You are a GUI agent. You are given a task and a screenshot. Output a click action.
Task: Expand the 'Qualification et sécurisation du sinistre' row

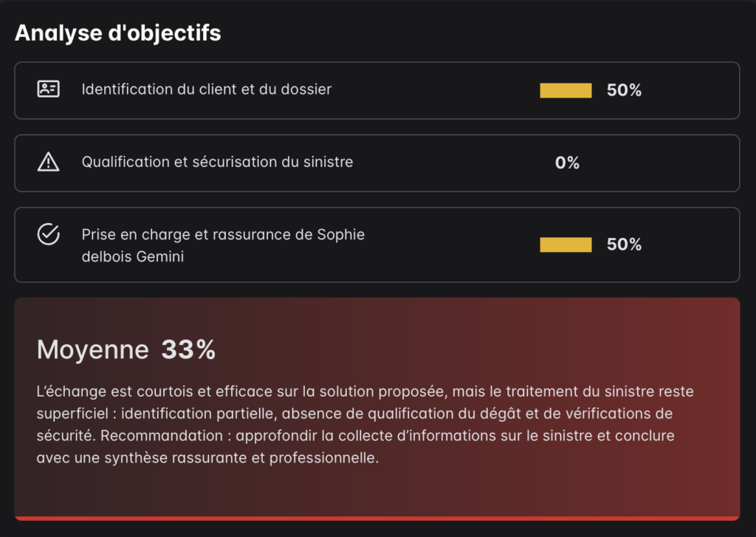[x=295, y=162]
